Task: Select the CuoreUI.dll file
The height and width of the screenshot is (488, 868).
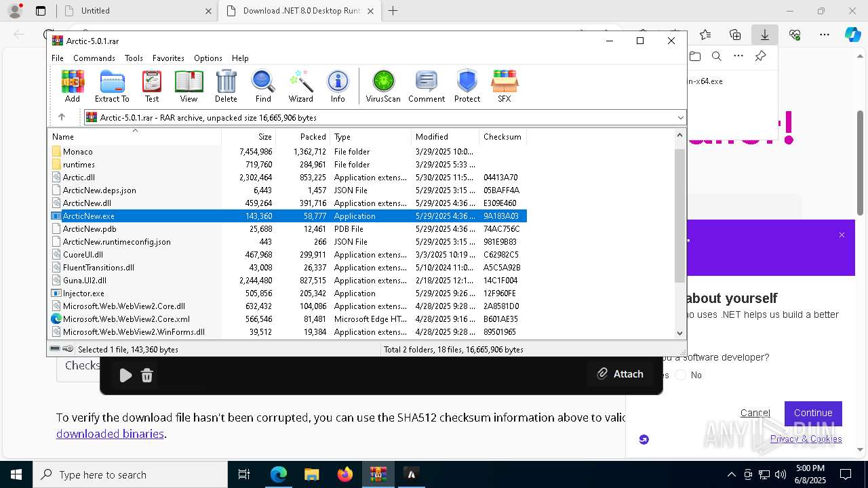Action: 83,255
